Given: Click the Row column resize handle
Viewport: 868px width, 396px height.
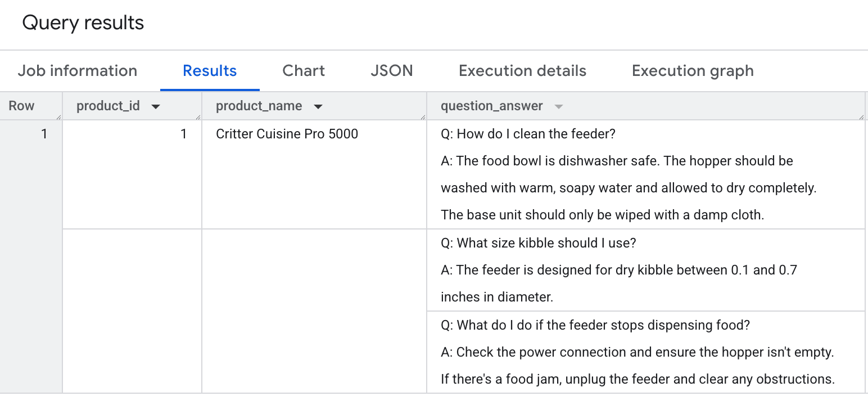Looking at the screenshot, I should (58, 117).
